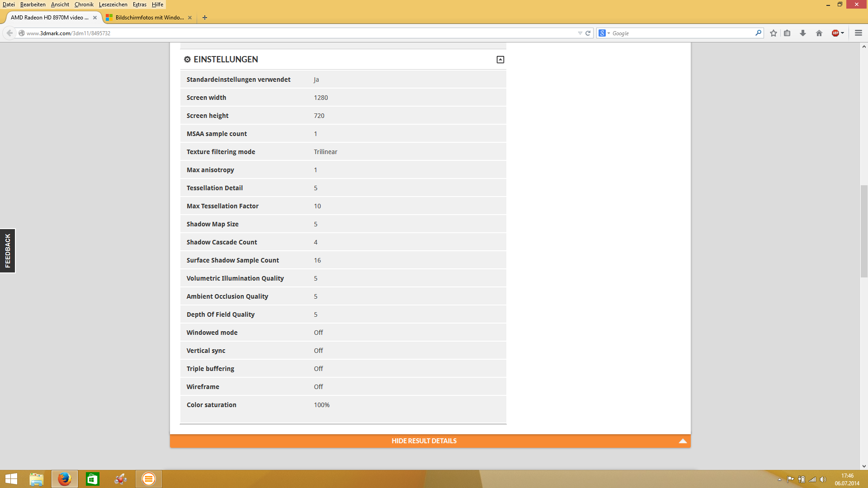Click the vertical scrollbar thumb

pyautogui.click(x=864, y=230)
